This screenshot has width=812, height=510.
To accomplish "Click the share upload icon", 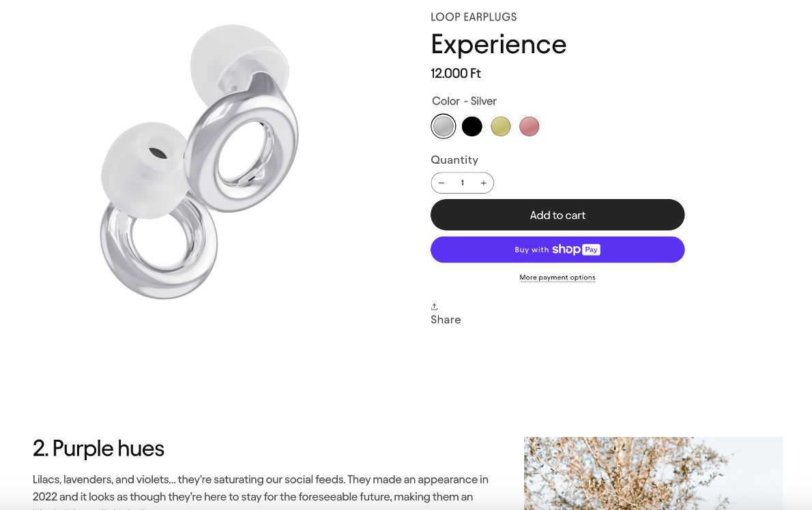I will pos(435,307).
